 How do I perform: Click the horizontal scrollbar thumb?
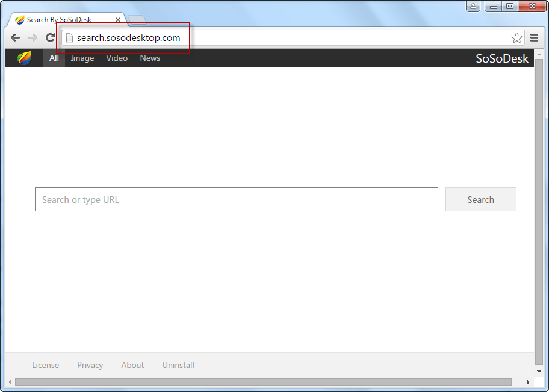[263, 382]
